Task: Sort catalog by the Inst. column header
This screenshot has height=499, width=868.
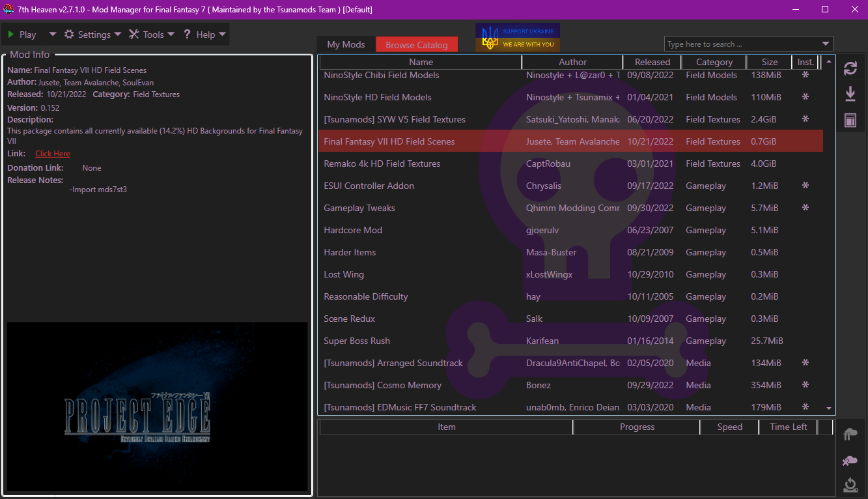Action: click(805, 62)
